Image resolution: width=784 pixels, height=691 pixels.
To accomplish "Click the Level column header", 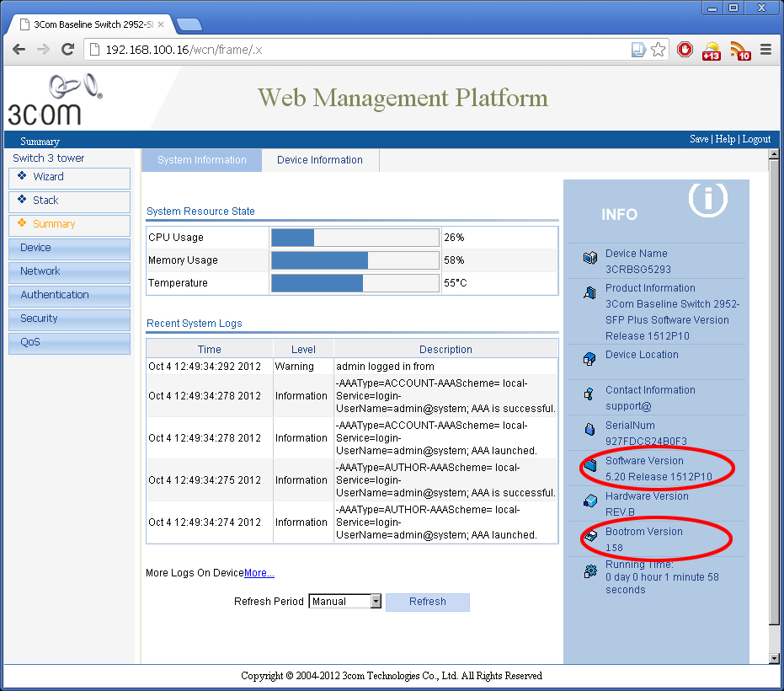I will (x=303, y=349).
